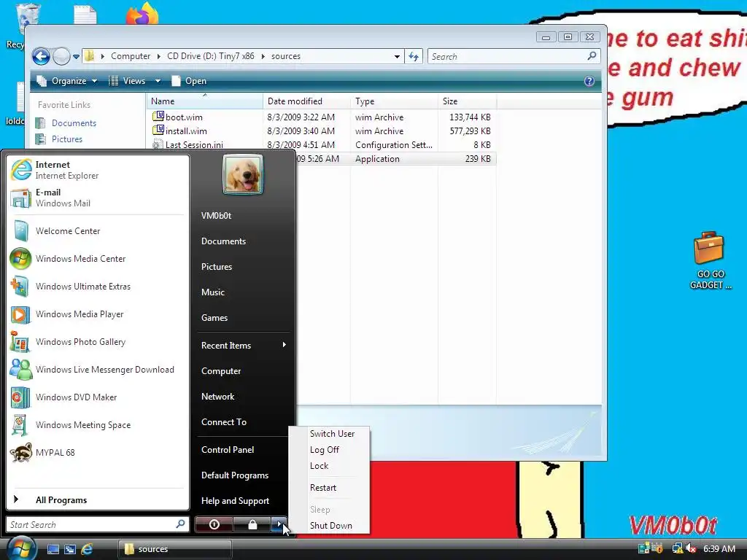Choose Switch User from power menu
This screenshot has width=747, height=560.
tap(332, 433)
